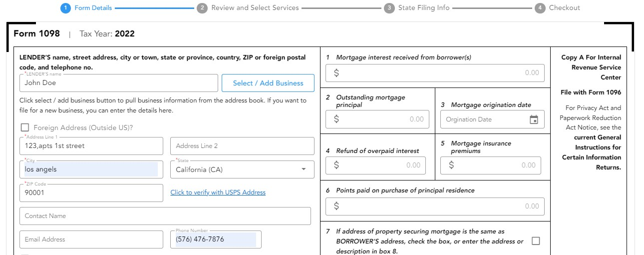This screenshot has height=255, width=644.
Task: Click Copy A For Internal Revenue Service text
Action: click(591, 67)
